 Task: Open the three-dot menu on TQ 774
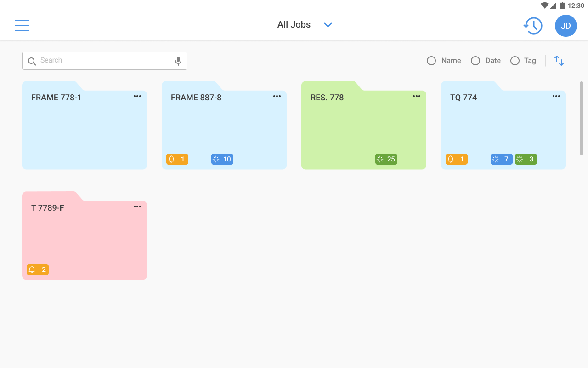pos(556,96)
